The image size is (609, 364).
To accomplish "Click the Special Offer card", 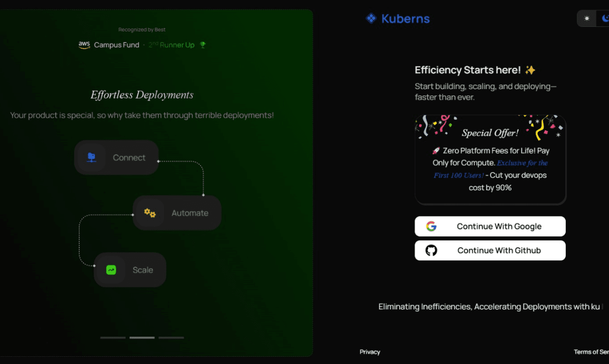I will (490, 159).
